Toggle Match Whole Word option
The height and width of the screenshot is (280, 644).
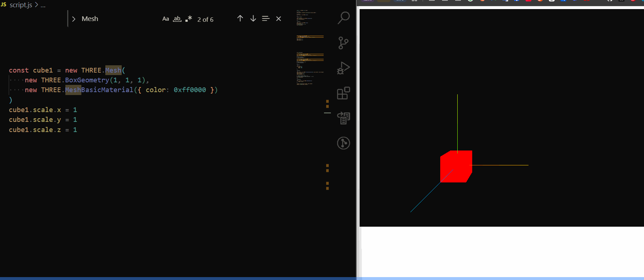coord(177,19)
